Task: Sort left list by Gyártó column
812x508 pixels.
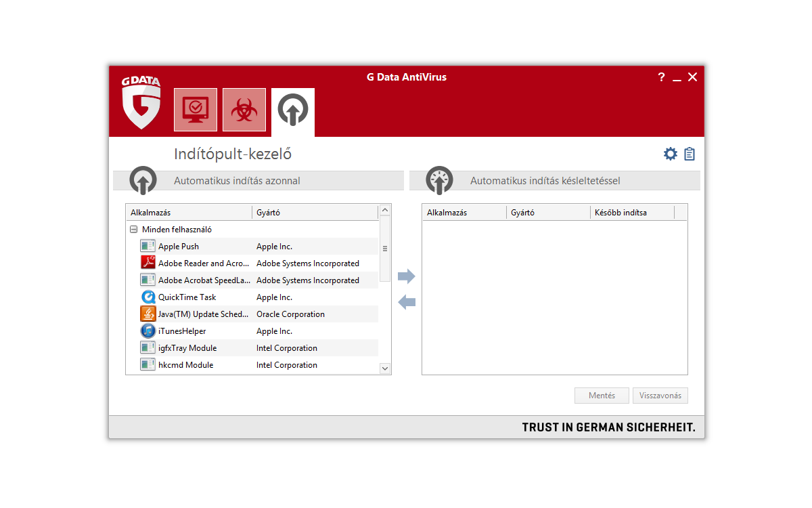Action: coord(315,213)
